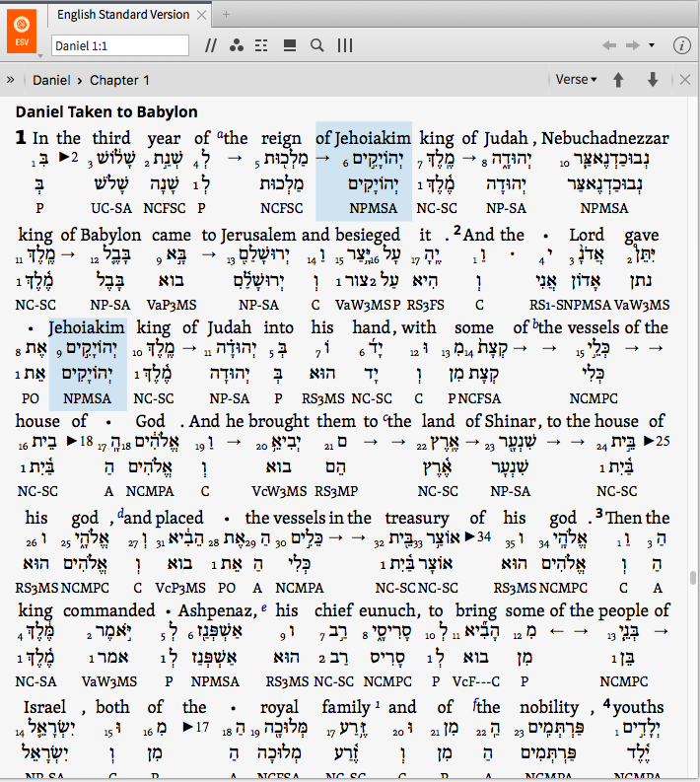Open the Verse navigation dropdown
This screenshot has width=700, height=782.
click(x=576, y=80)
